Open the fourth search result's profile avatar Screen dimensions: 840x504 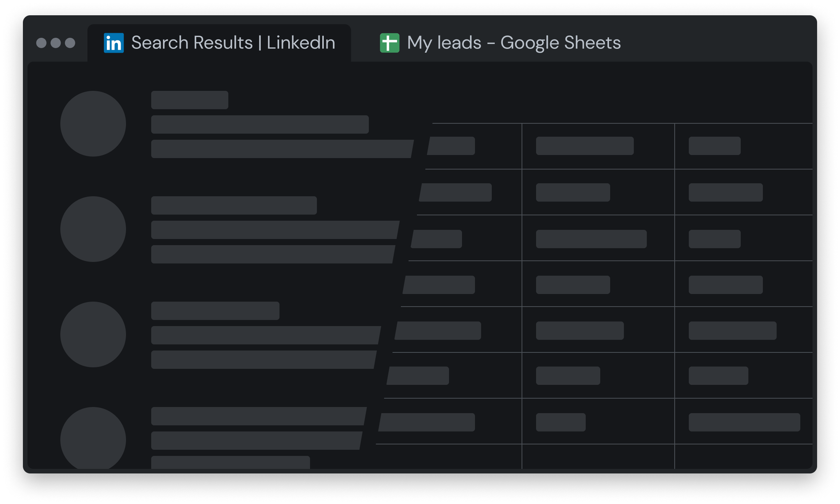click(93, 438)
